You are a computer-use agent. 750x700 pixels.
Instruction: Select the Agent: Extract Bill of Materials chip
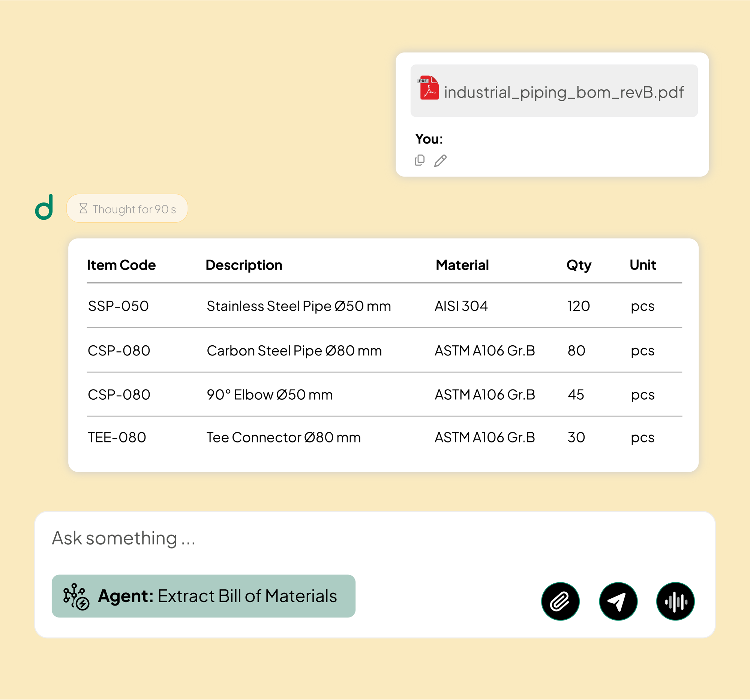[x=203, y=596]
